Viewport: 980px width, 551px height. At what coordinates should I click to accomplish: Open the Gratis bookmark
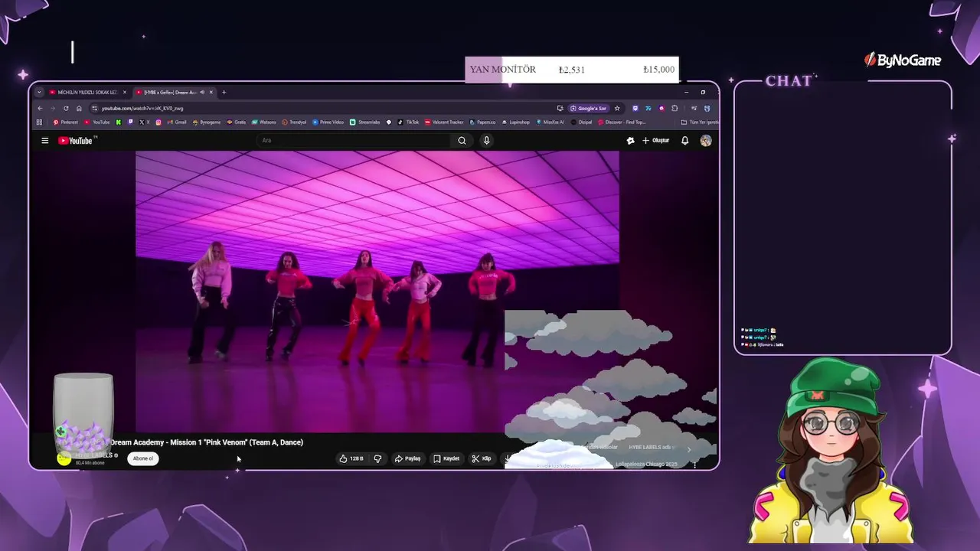236,122
